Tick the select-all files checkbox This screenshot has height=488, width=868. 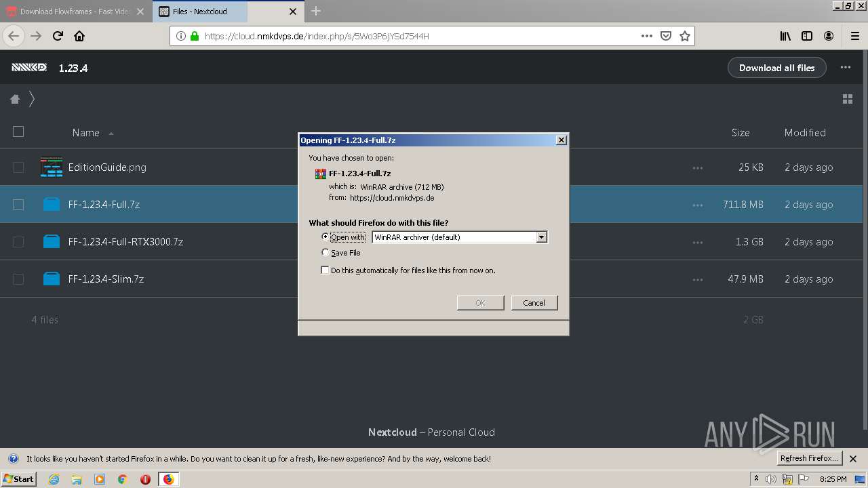click(18, 131)
